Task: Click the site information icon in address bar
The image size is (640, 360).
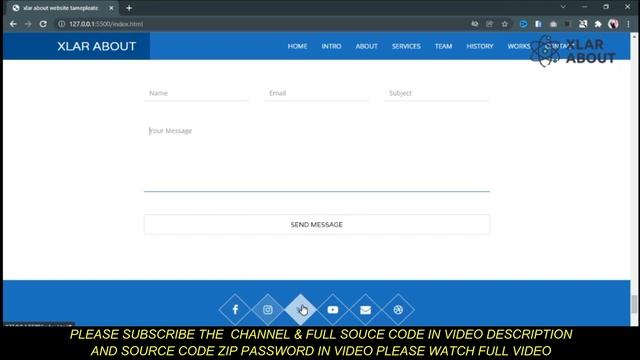Action: [x=62, y=24]
